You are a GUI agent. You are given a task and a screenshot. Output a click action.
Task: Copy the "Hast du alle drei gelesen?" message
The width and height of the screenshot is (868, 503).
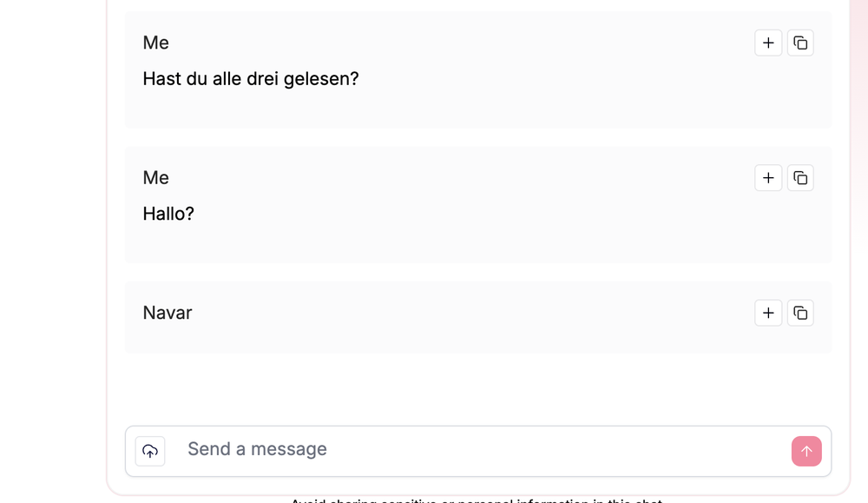tap(800, 43)
